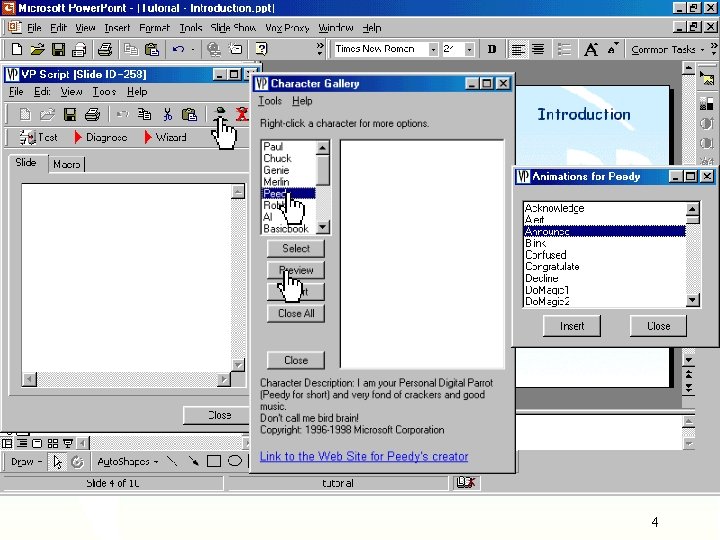Select the Arrow drawing tool
The image size is (720, 540).
[x=193, y=461]
